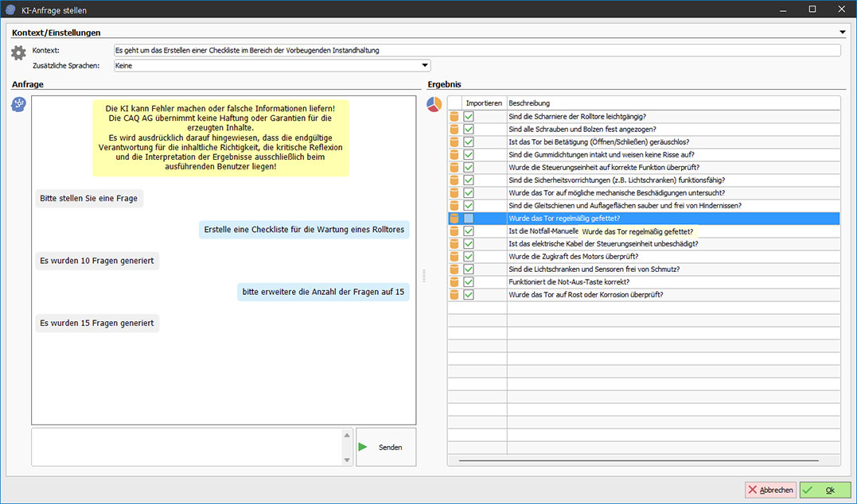857x504 pixels.
Task: Uncheck import for Lichtschranken und Sensoren row
Action: [469, 269]
